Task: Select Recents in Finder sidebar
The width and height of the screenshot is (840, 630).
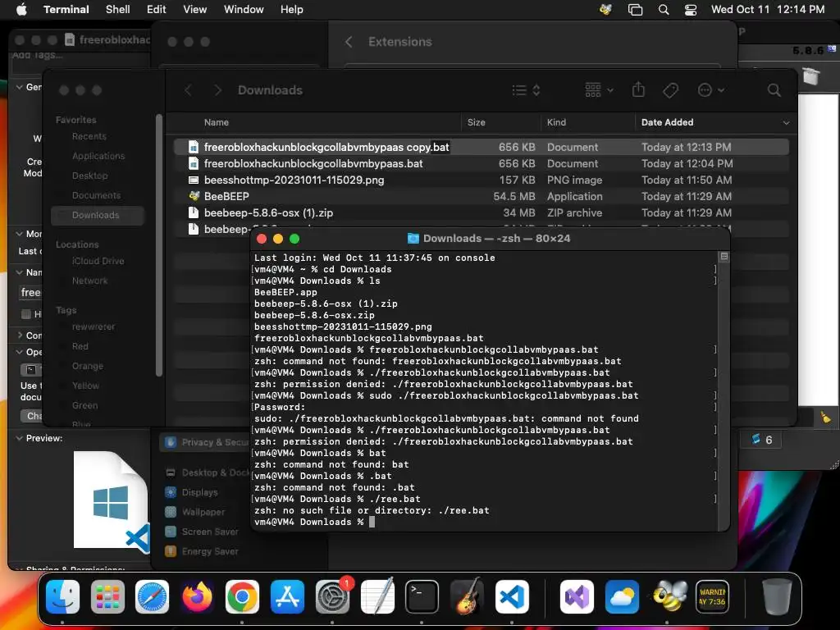Action: 89,137
